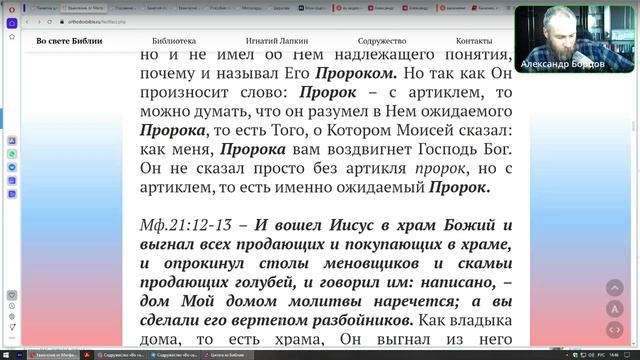Open sidebar settings gear icon
Screen dimensions: 640x360
click(12, 316)
